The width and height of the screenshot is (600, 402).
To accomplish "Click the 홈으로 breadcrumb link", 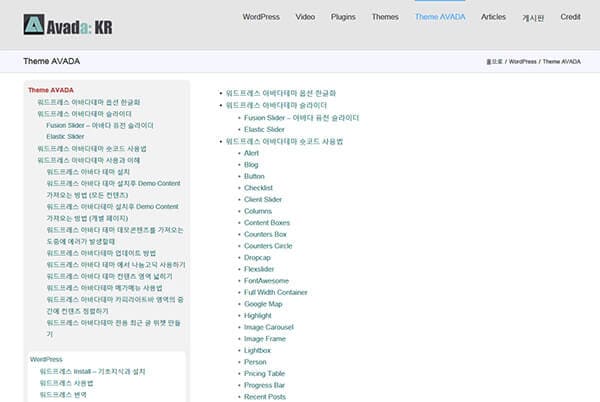I will pos(494,62).
